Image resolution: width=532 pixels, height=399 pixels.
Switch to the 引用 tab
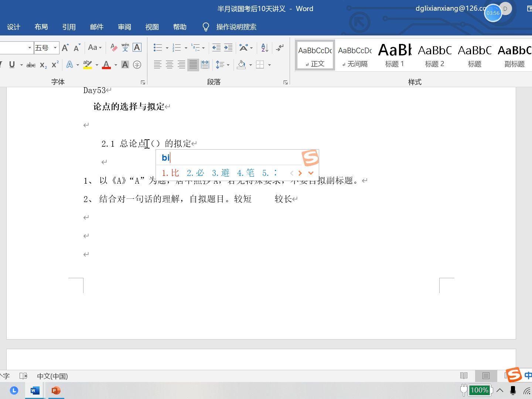[x=69, y=27]
